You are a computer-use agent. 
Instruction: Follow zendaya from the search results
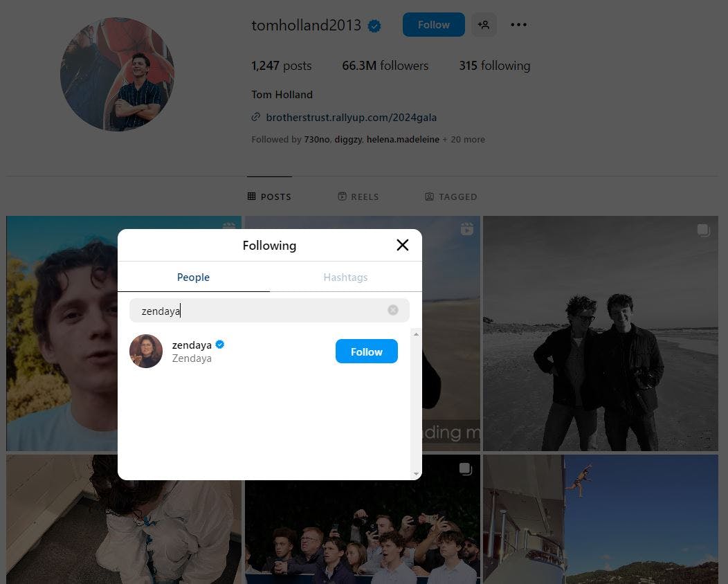pyautogui.click(x=366, y=352)
